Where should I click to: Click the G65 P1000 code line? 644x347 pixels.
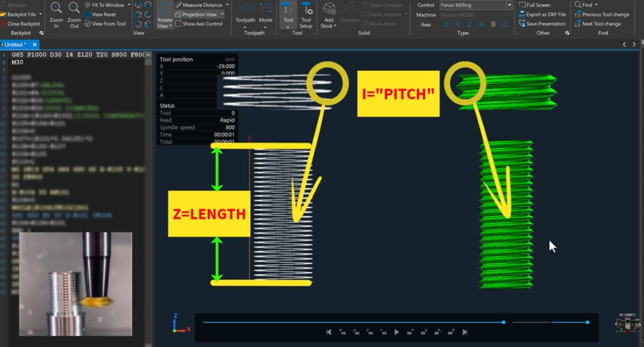[78, 55]
